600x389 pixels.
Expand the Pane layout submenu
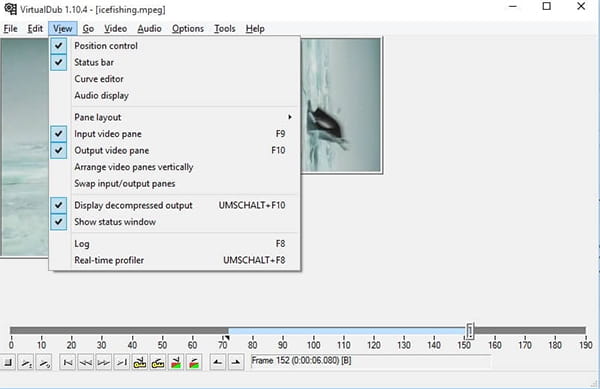(x=175, y=117)
